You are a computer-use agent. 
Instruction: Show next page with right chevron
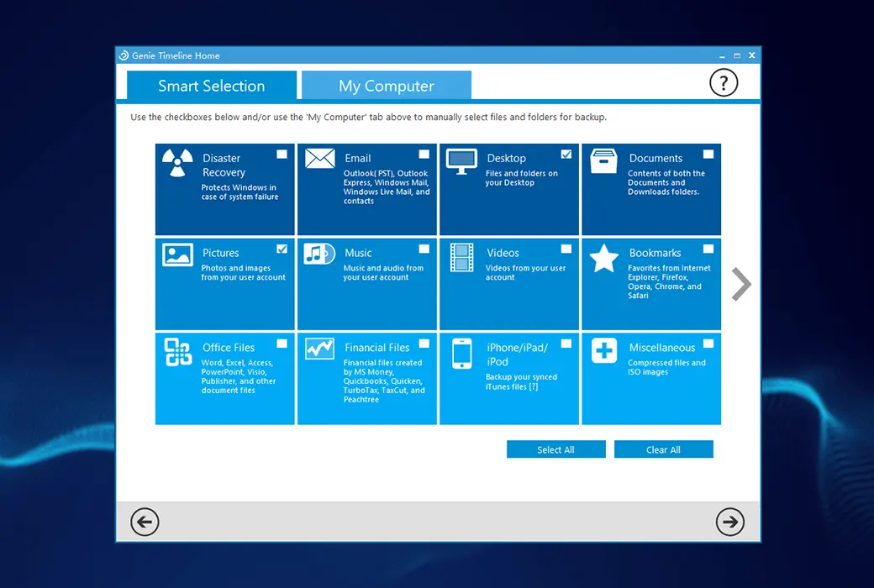pos(741,284)
